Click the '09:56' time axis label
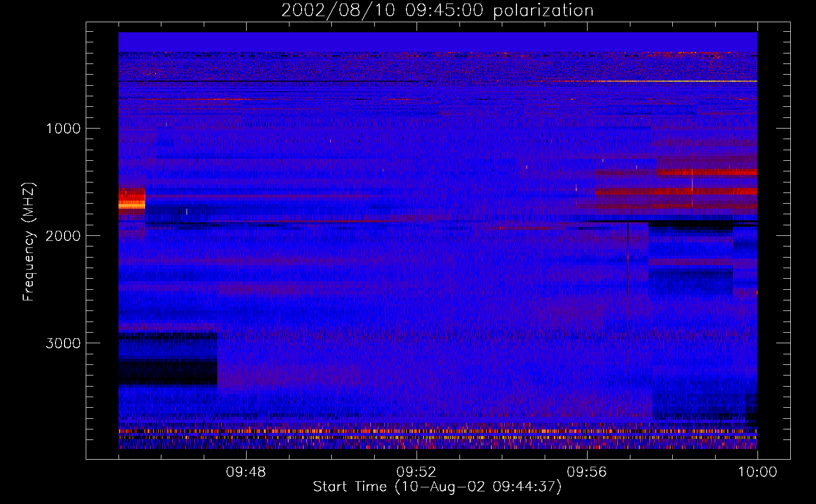Viewport: 816px width, 504px height. (x=587, y=472)
